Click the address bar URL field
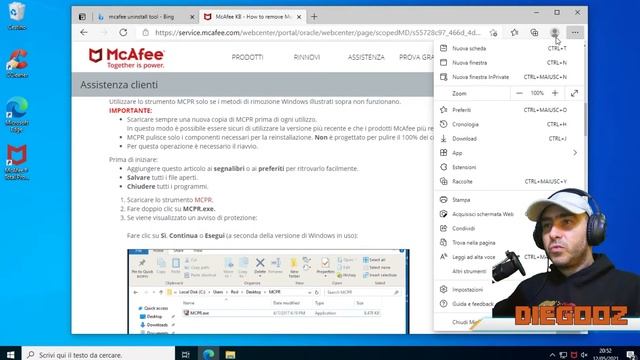 (318, 33)
